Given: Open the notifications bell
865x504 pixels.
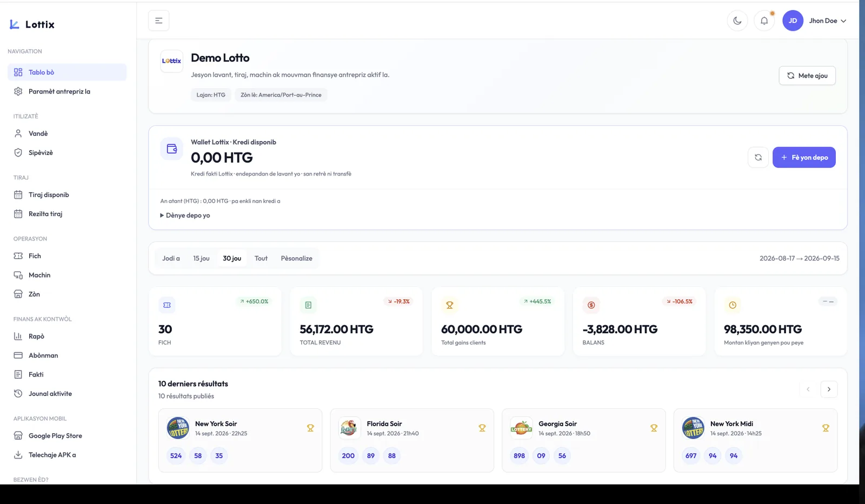Looking at the screenshot, I should tap(764, 21).
